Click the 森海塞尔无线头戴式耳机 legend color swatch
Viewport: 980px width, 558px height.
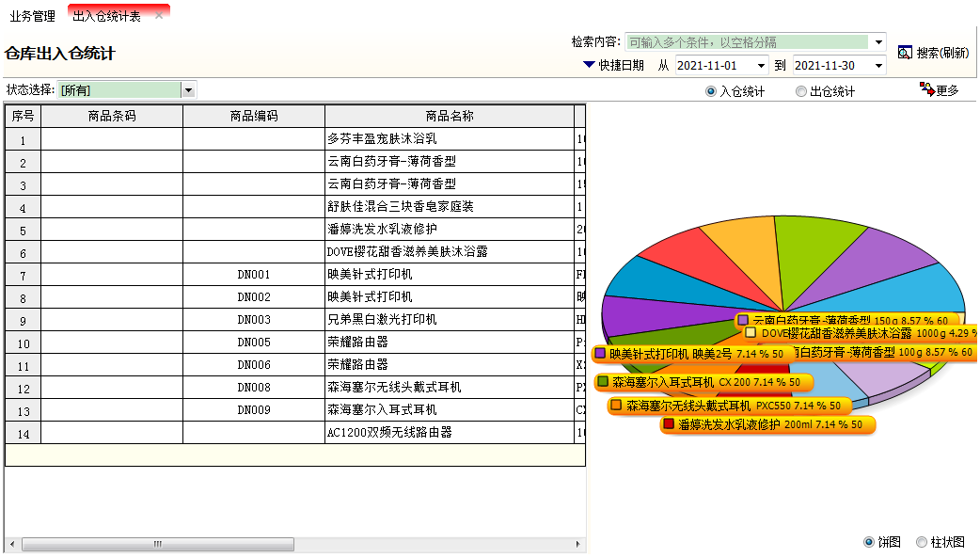616,405
